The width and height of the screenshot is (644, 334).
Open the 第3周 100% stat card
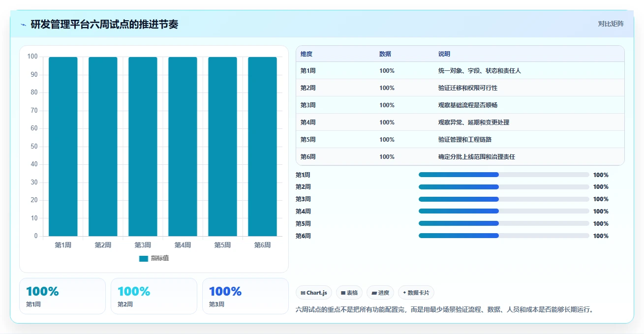click(x=245, y=296)
